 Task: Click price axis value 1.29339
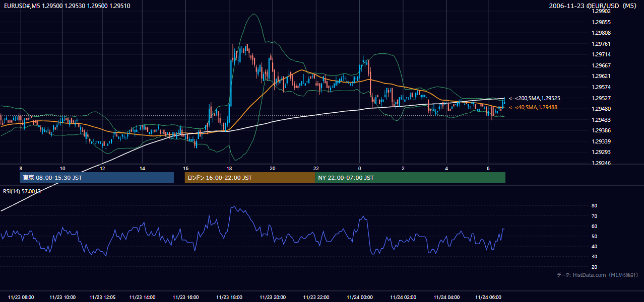pos(601,141)
